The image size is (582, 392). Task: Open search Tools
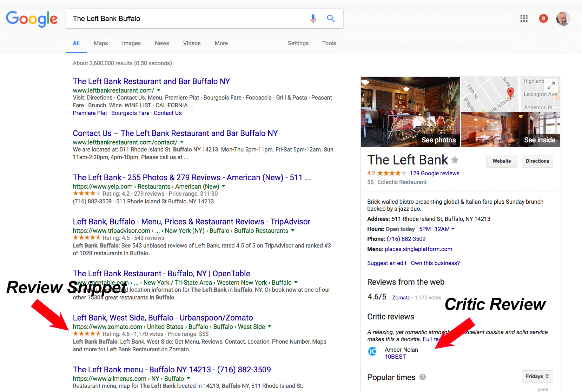click(329, 43)
